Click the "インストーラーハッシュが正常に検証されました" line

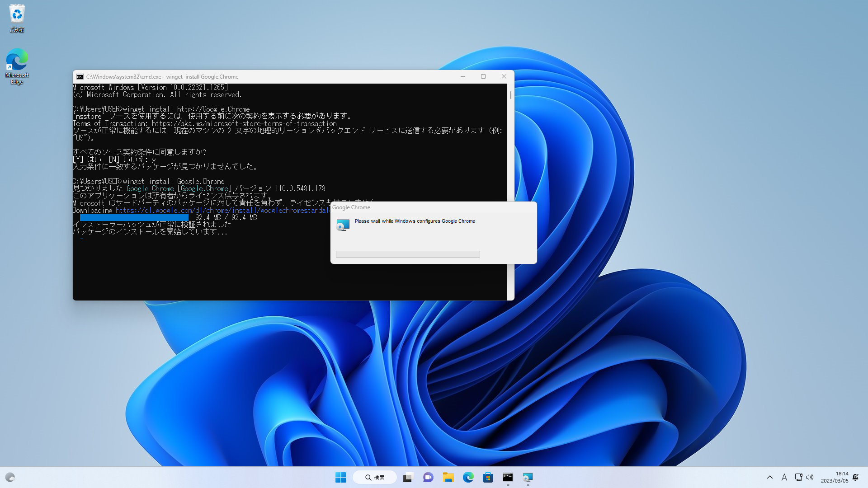(152, 225)
